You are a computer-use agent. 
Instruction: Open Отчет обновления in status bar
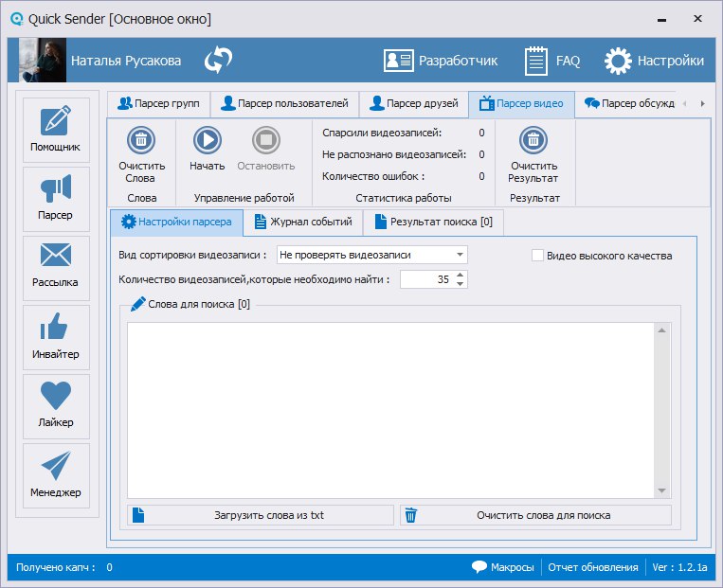pos(593,567)
